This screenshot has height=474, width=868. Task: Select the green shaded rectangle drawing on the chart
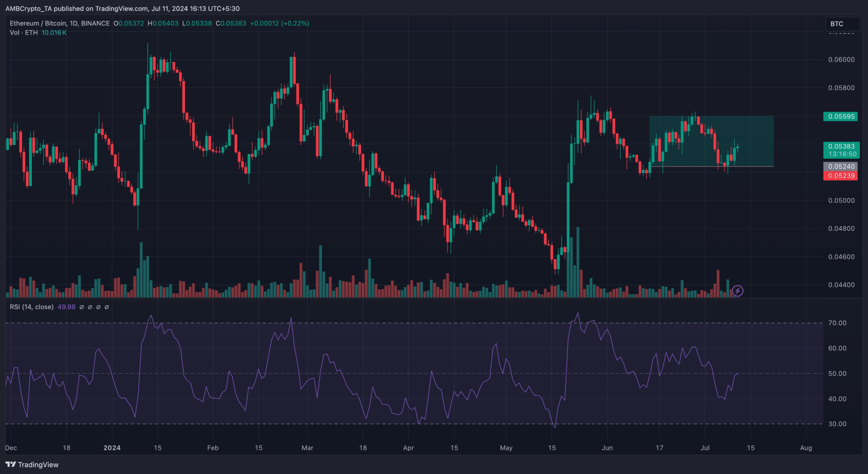[711, 141]
